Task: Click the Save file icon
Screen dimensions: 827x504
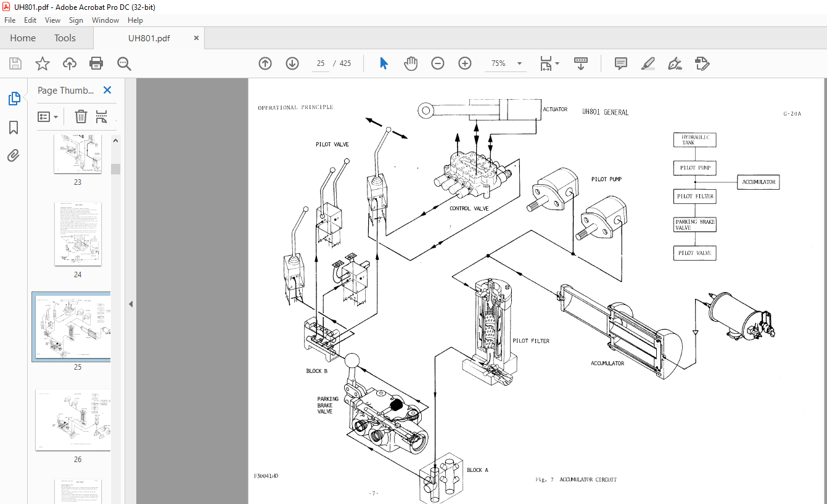Action: pos(15,63)
